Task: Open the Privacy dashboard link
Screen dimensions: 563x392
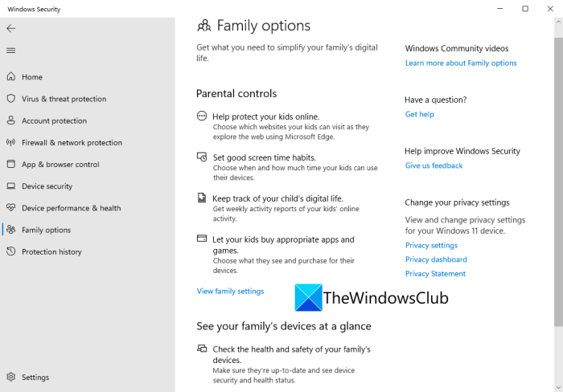Action: click(436, 259)
